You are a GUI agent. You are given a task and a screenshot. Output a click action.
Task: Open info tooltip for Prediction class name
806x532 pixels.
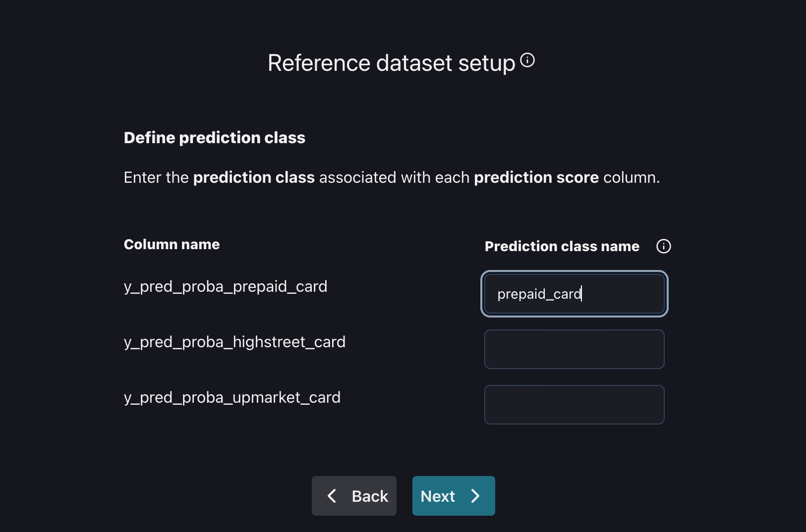click(x=663, y=246)
